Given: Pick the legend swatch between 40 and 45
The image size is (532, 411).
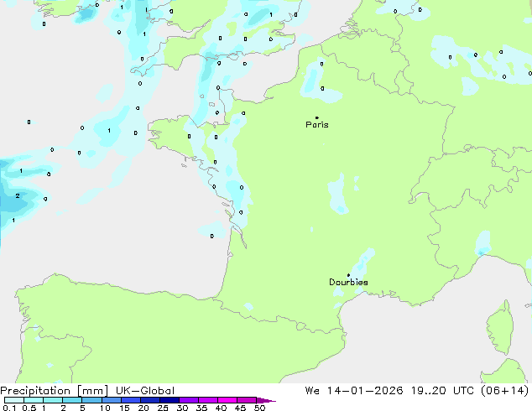Looking at the screenshot, I should [x=227, y=400].
